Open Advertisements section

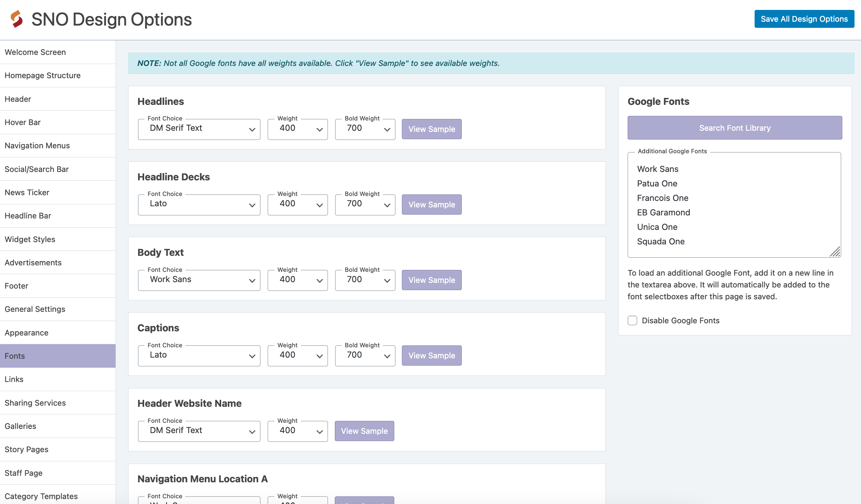click(x=58, y=263)
